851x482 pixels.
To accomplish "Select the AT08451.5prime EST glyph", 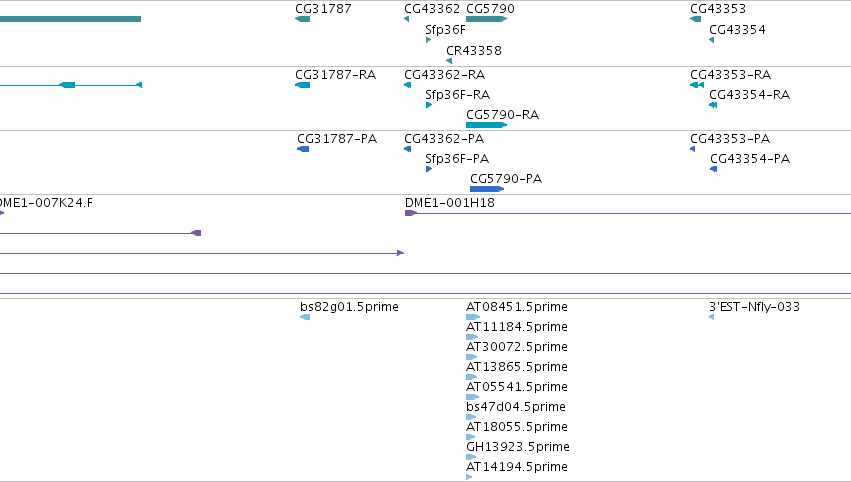I will (x=473, y=317).
